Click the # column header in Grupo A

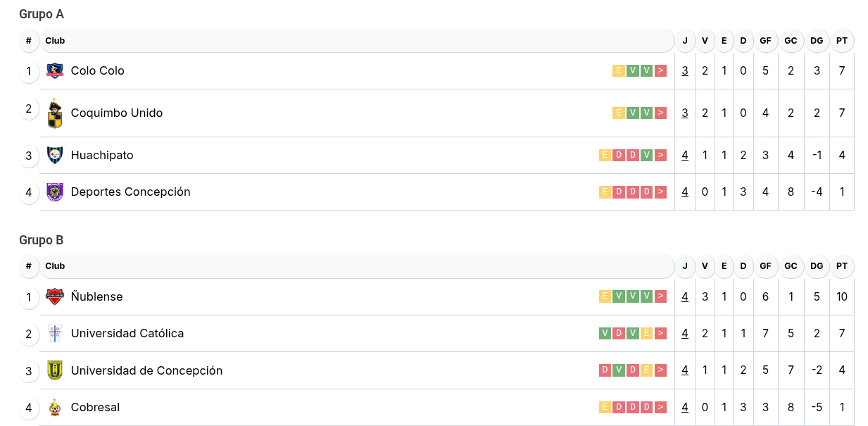coord(29,41)
